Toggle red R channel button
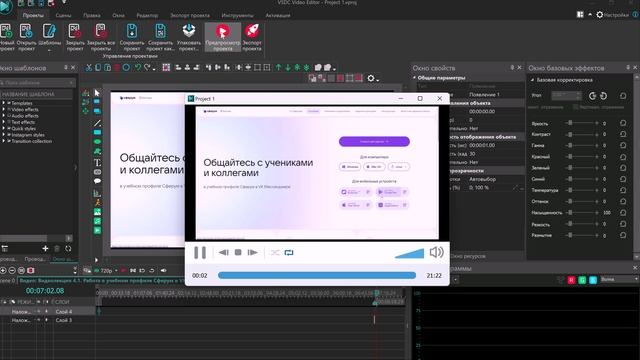 tap(571, 280)
